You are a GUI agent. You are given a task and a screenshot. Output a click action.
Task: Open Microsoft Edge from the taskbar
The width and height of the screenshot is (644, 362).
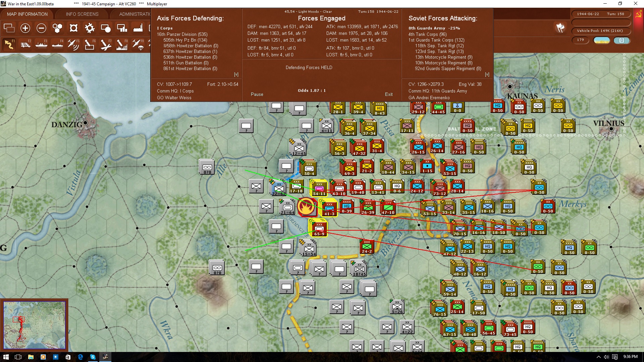coord(80,357)
